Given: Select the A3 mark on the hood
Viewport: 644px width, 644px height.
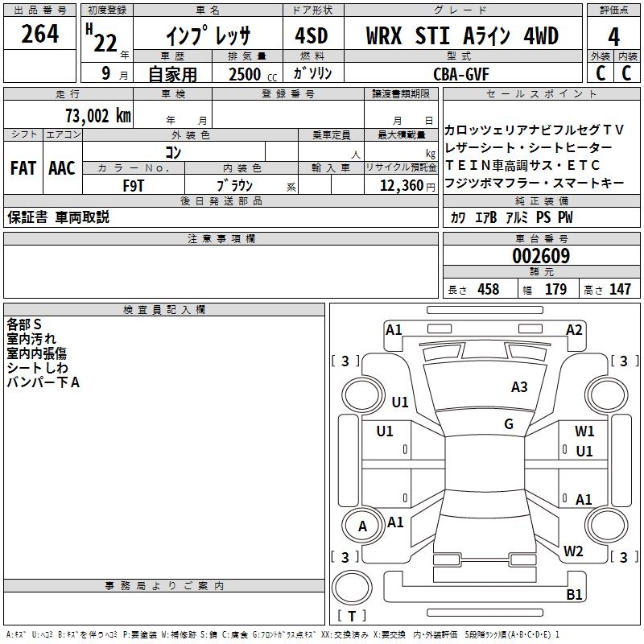Looking at the screenshot, I should [x=518, y=386].
